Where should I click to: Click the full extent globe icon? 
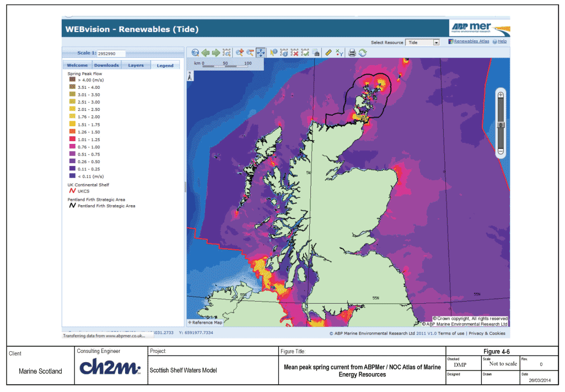195,52
